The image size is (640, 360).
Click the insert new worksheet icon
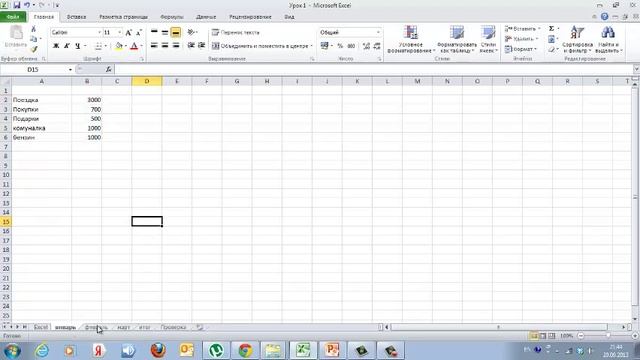click(199, 327)
